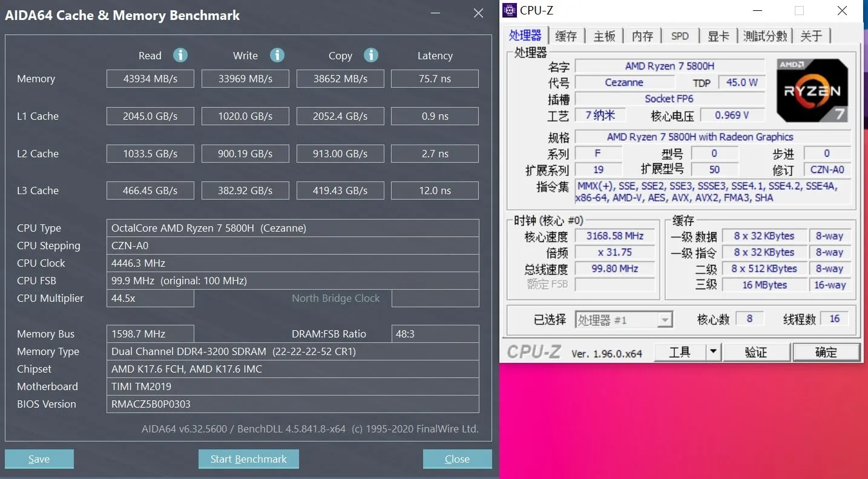Close the AIDA64 window with the X

click(478, 13)
